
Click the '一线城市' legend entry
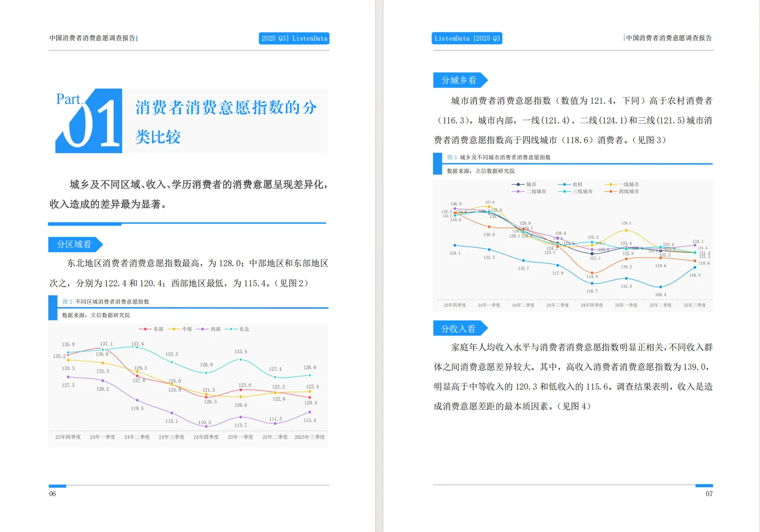pos(622,184)
